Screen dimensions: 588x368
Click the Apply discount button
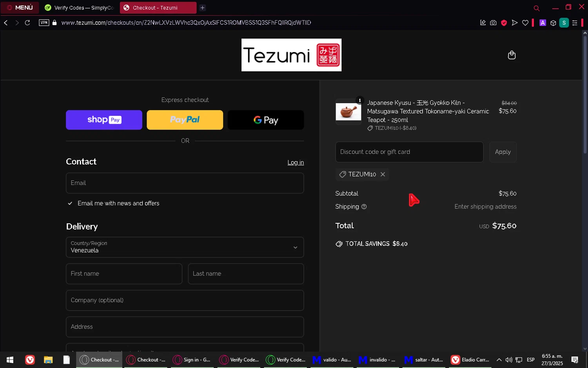[503, 152]
